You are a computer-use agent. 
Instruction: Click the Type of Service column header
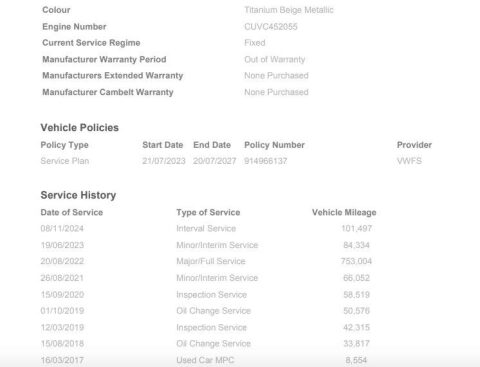[x=208, y=212]
